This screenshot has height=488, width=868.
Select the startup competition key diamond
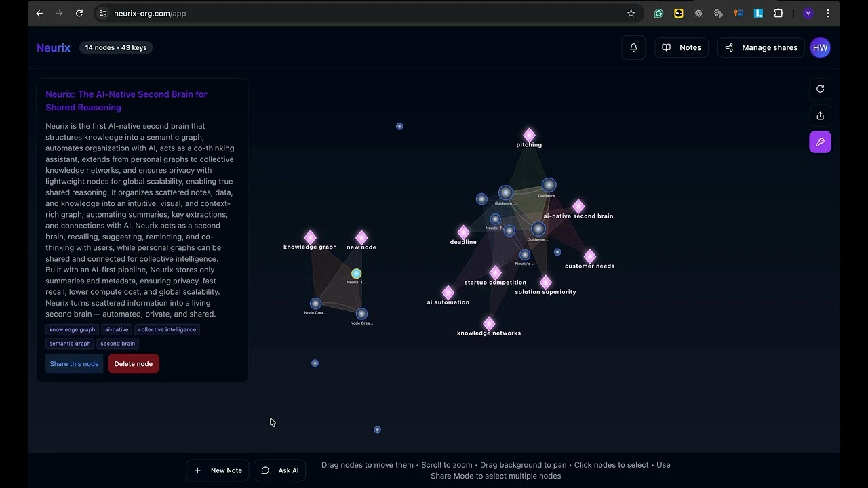coord(495,272)
